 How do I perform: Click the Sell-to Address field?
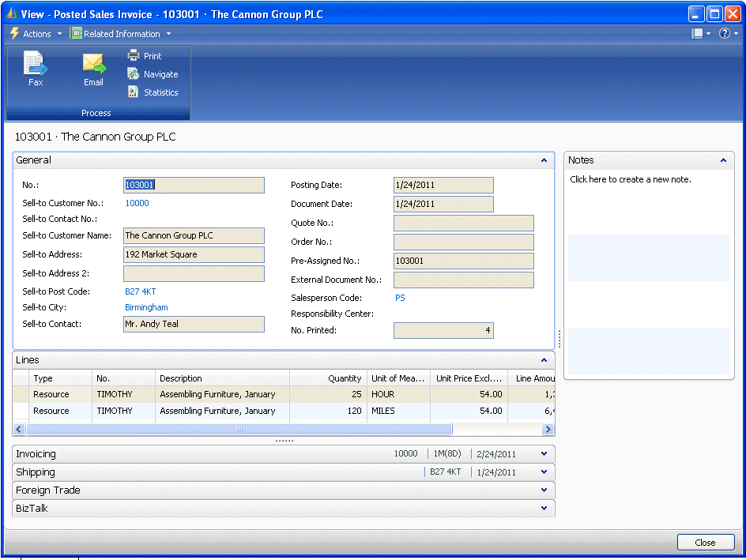[194, 255]
